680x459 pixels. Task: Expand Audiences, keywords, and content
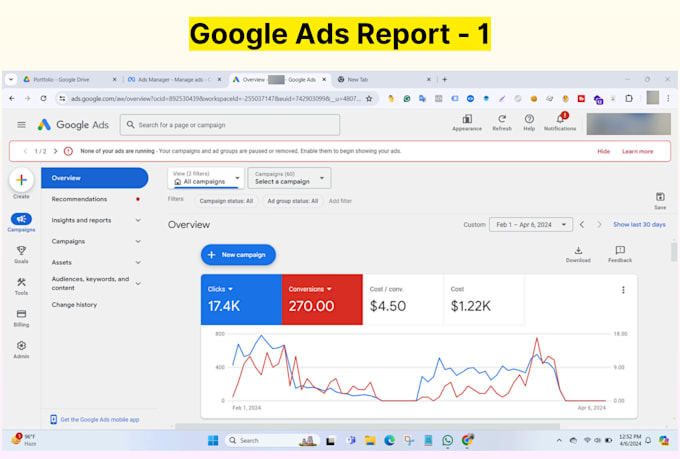click(x=138, y=283)
